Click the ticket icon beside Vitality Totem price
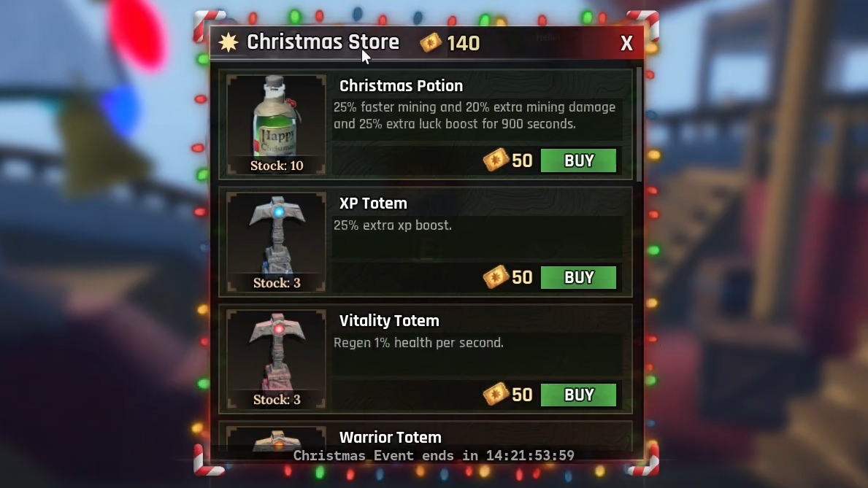The height and width of the screenshot is (488, 868). pos(496,394)
